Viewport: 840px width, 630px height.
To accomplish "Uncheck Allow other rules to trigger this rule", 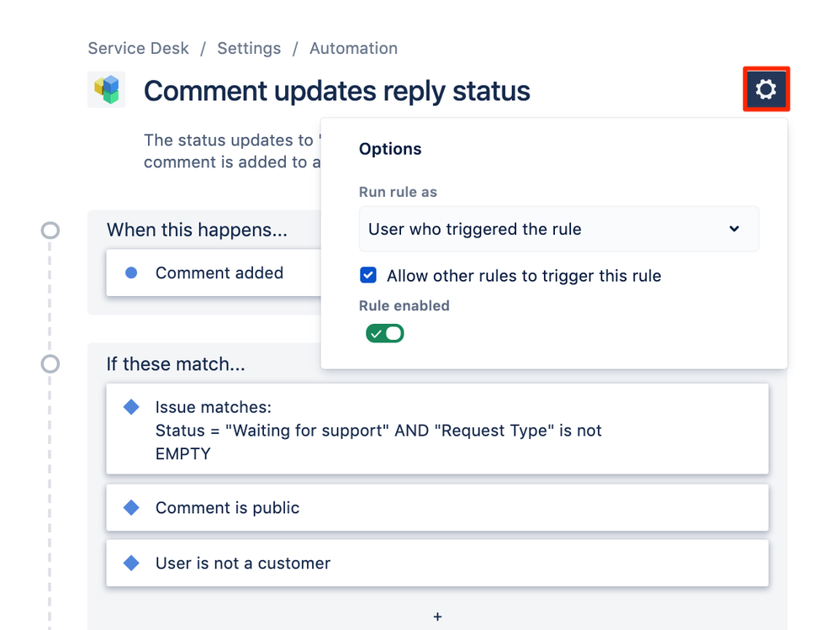I will (x=368, y=275).
